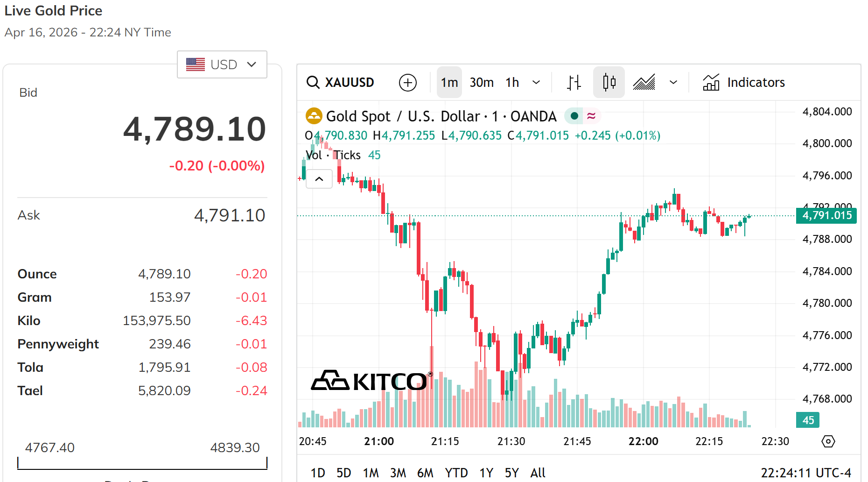The height and width of the screenshot is (482, 868).
Task: Select the 5D date range
Action: pyautogui.click(x=343, y=473)
